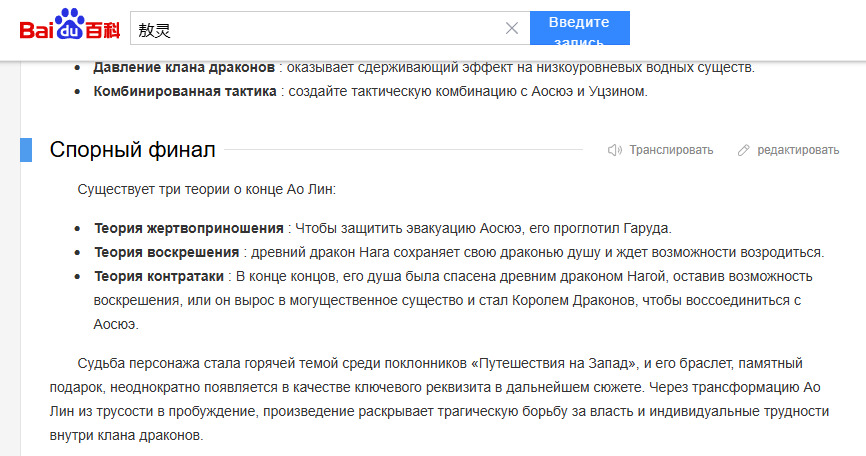Select the Спорный финал section heading

point(132,150)
